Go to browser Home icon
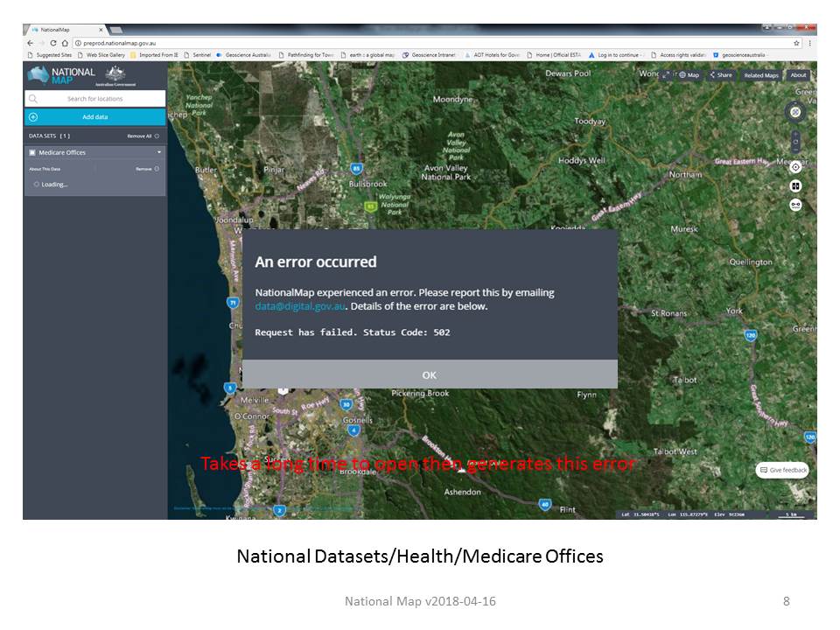 [x=65, y=43]
